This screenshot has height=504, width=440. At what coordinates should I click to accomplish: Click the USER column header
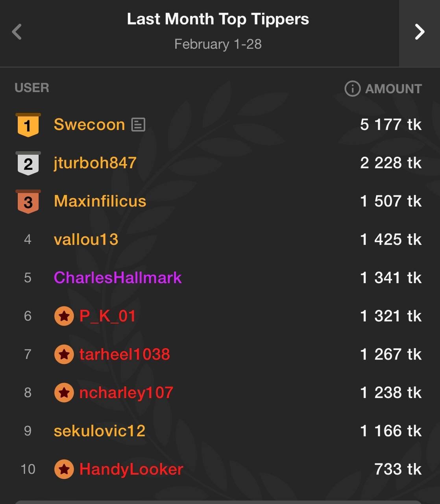pyautogui.click(x=32, y=87)
